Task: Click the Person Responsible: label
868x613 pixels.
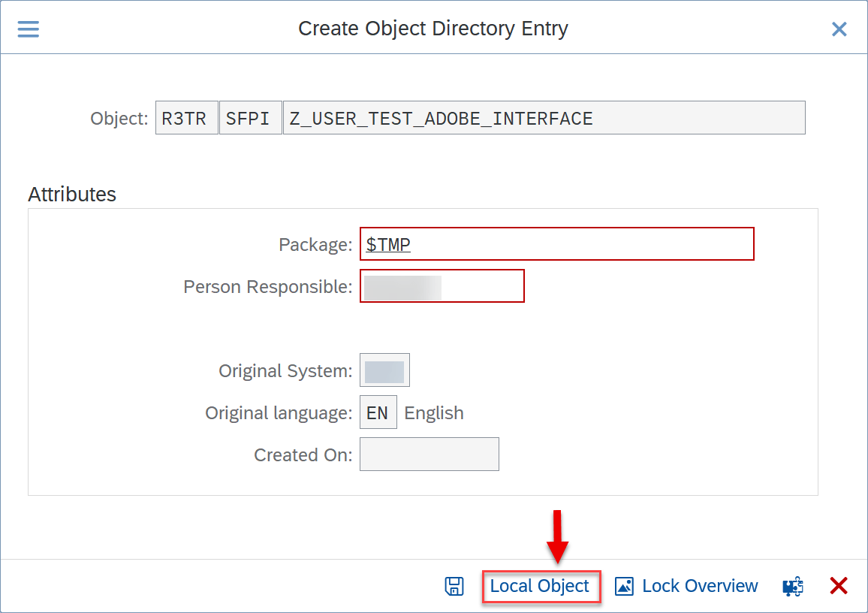Action: (267, 287)
